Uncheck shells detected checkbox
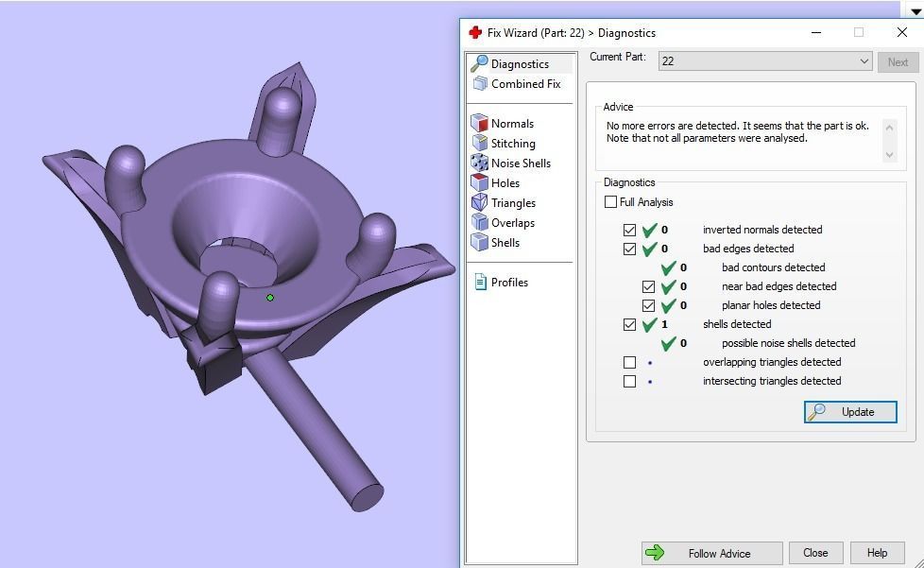924x568 pixels. 629,324
